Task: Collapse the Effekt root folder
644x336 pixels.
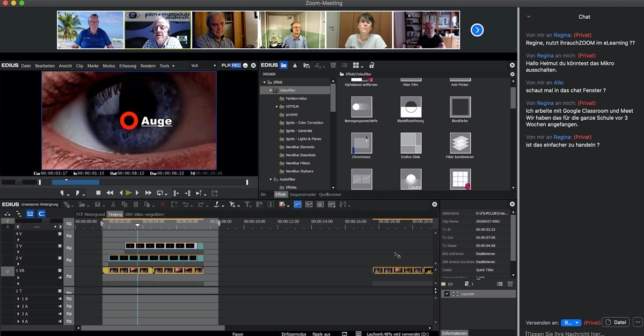Action: (x=265, y=82)
